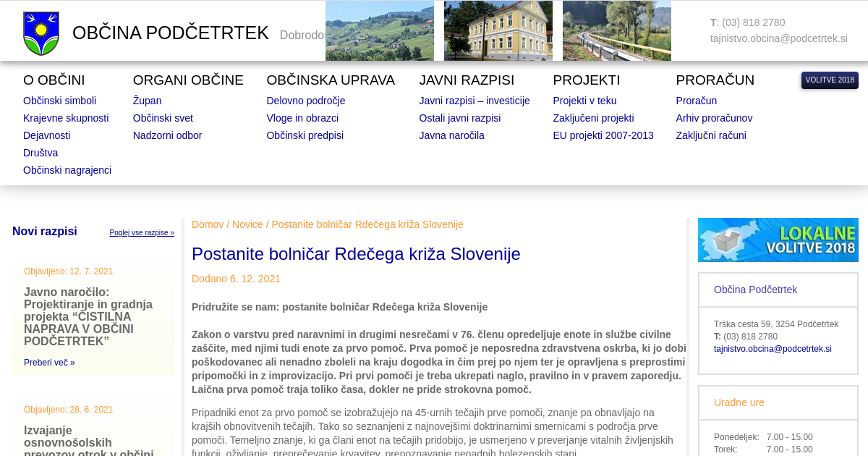Click the Lokalne Volitve 2018 banner

click(x=778, y=240)
